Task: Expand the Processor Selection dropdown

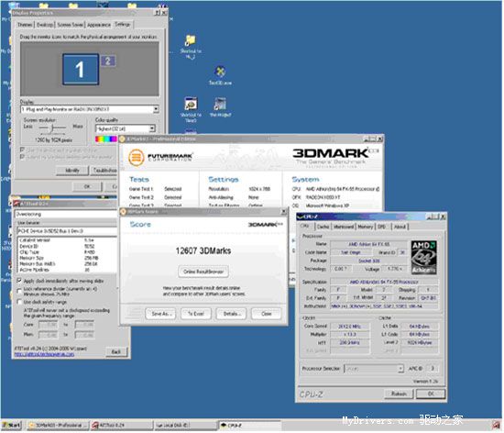Action: tap(400, 369)
